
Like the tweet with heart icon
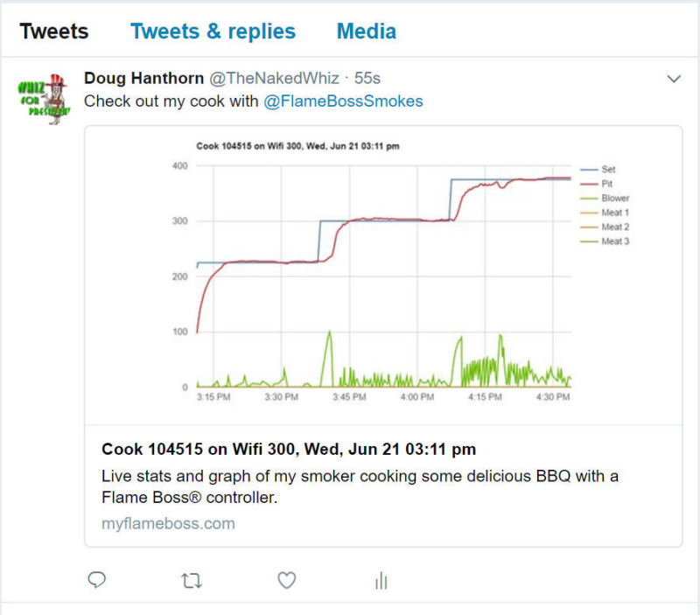(286, 580)
